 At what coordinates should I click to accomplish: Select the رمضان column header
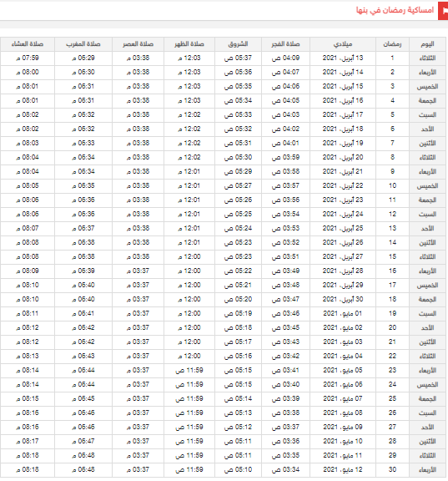tap(392, 44)
